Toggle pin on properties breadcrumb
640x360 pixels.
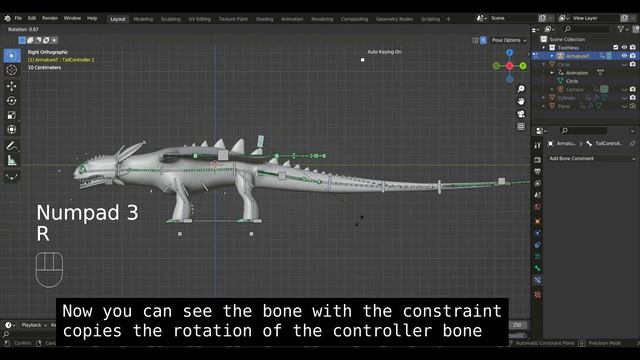632,144
